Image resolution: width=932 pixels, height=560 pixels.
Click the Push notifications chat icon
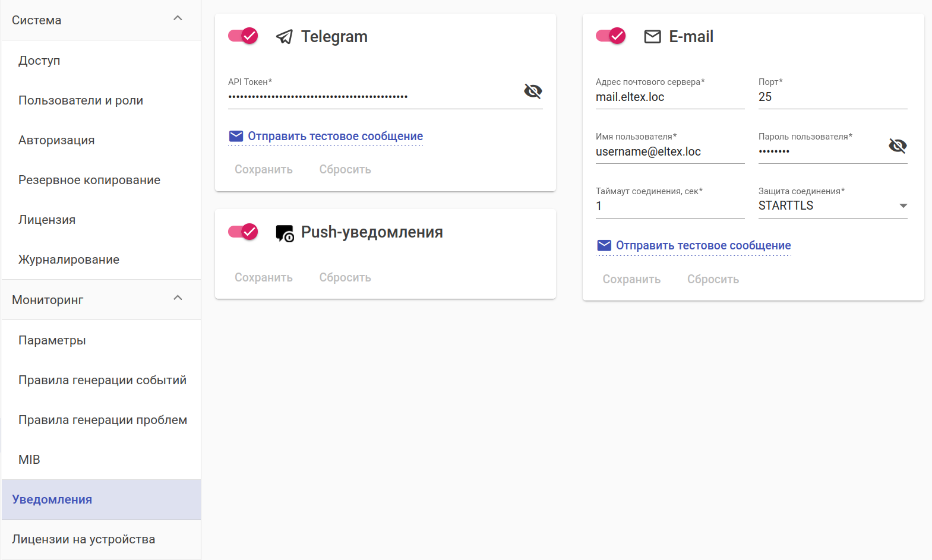(285, 233)
